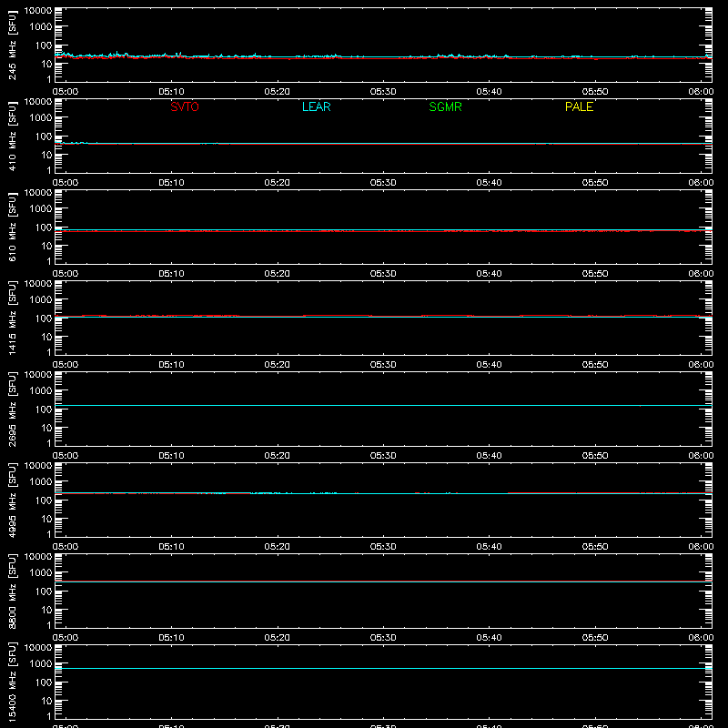Click the red SVTO legend label
Viewport: 728px width, 728px height.
coord(185,106)
